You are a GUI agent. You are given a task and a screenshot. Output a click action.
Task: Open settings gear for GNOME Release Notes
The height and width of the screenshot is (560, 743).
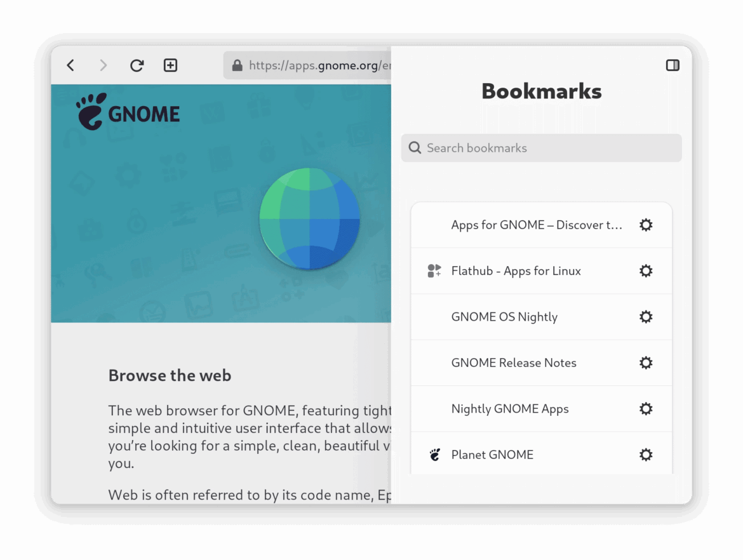click(645, 363)
